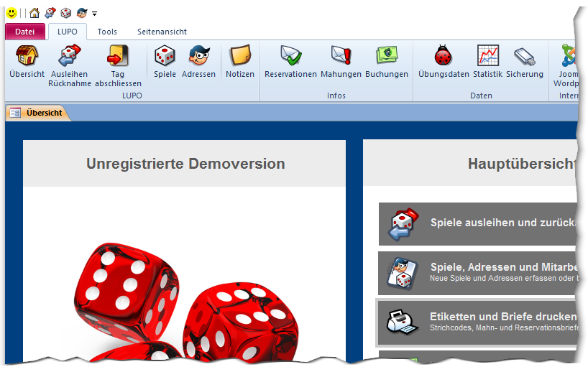This screenshot has width=588, height=372.
Task: Click the Infos group label
Action: click(336, 96)
